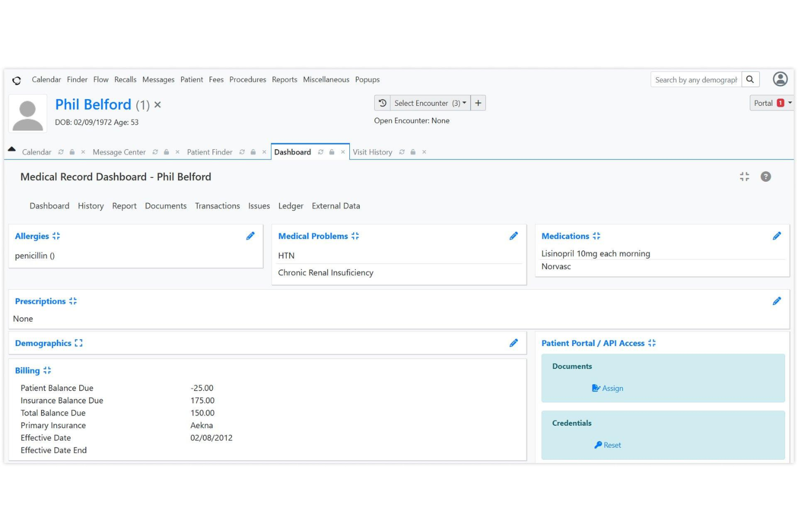Refresh the Dashboard tab
The height and width of the screenshot is (532, 798).
(321, 152)
